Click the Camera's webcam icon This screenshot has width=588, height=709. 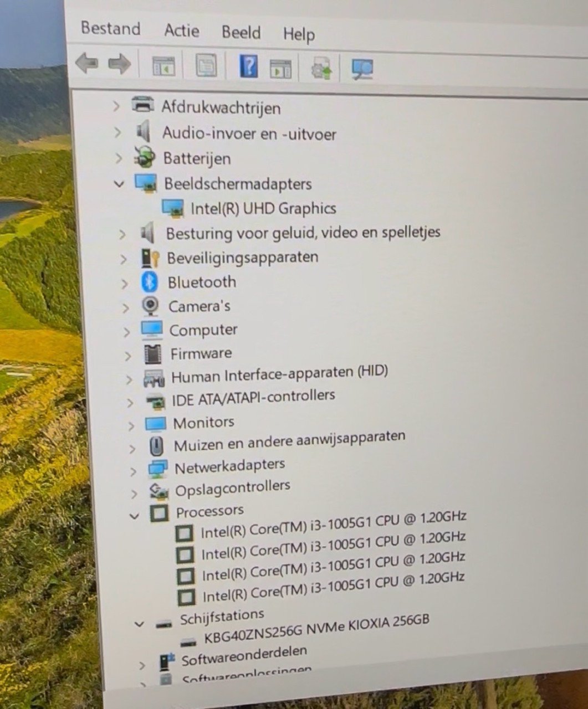(150, 306)
